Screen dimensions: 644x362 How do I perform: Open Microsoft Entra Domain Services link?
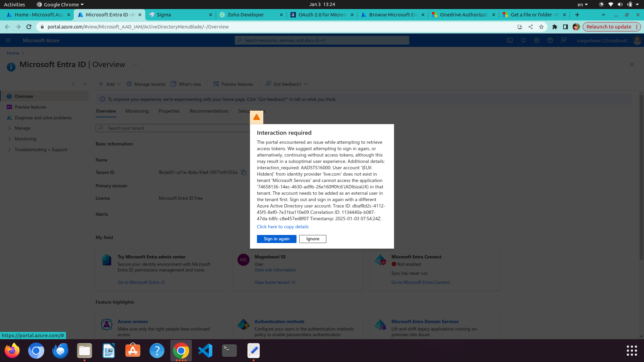point(425,321)
